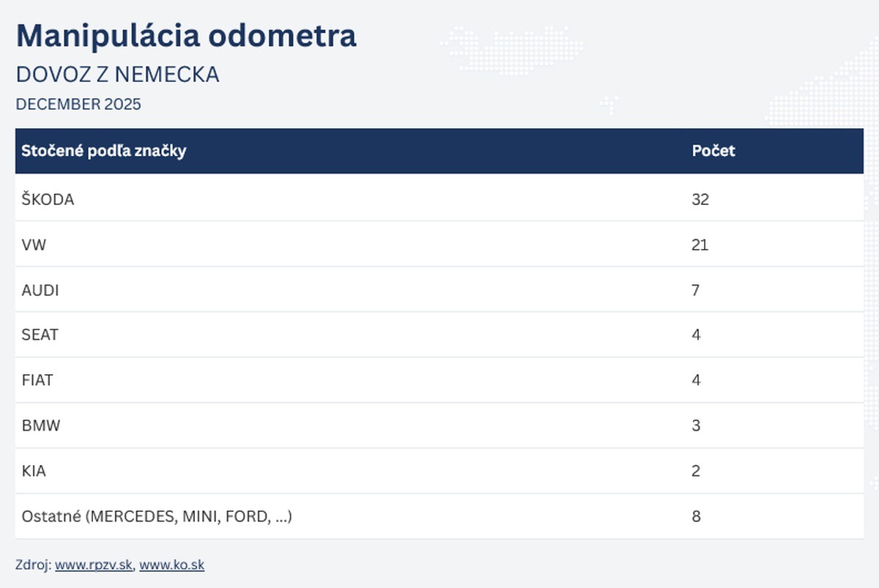Click the 'DECEMBER 2025' date label
The height and width of the screenshot is (588, 879).
tap(78, 104)
